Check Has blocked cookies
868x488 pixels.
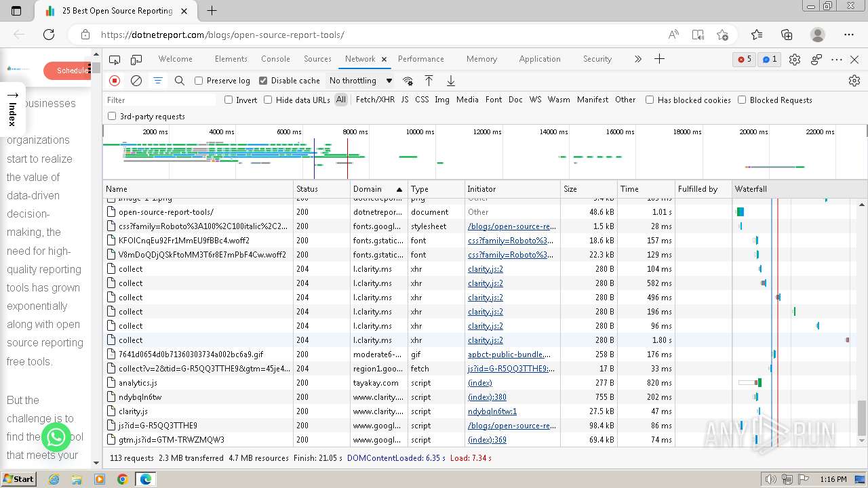tap(650, 100)
